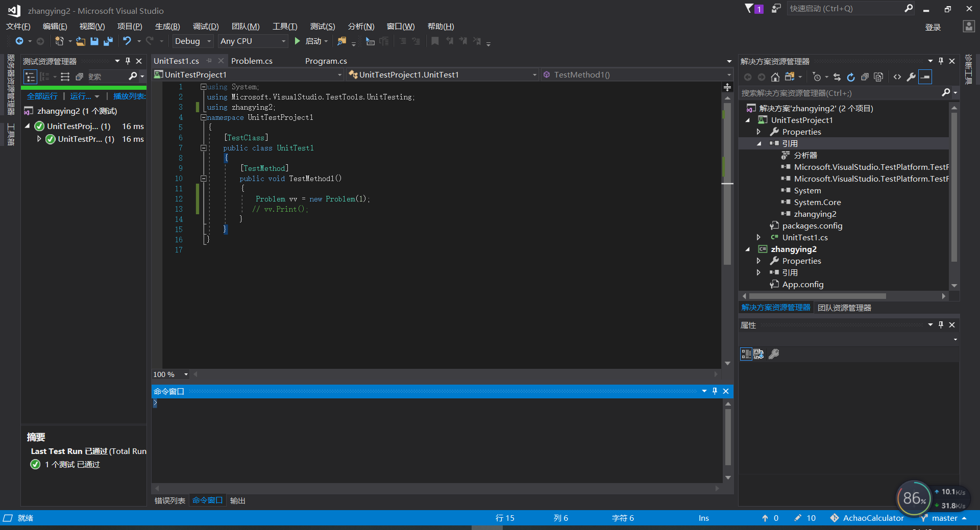Expand UnitTest1.cs node in Solution Explorer
This screenshot has height=530, width=980.
tap(758, 238)
